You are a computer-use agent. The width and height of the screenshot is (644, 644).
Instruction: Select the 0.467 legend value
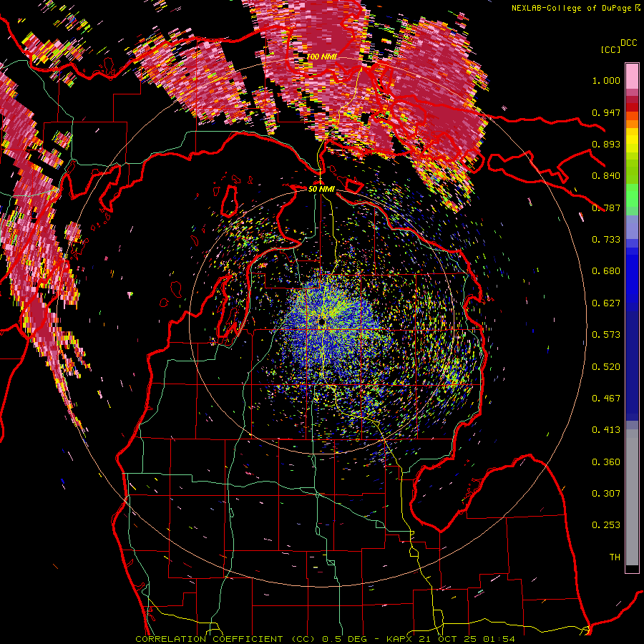click(606, 399)
